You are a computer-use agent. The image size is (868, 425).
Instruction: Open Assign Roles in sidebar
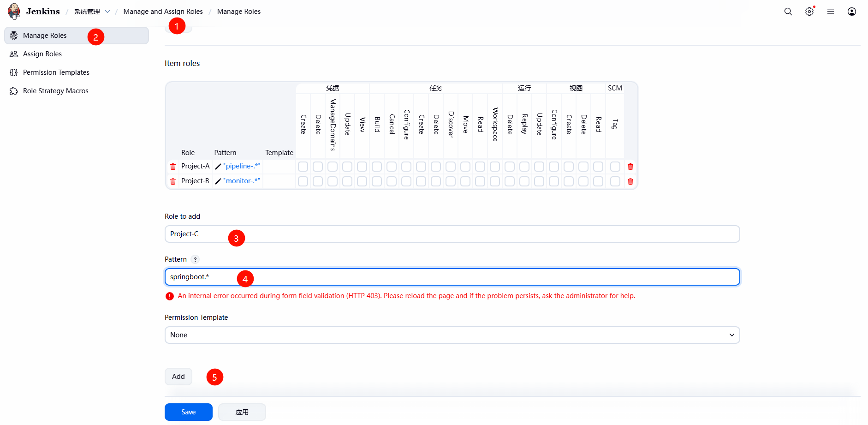coord(42,54)
